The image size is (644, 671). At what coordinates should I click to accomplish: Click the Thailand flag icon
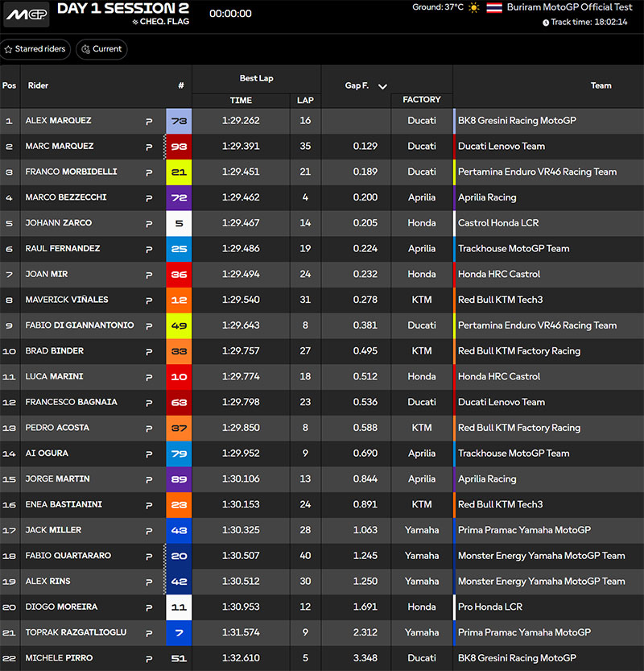[494, 8]
